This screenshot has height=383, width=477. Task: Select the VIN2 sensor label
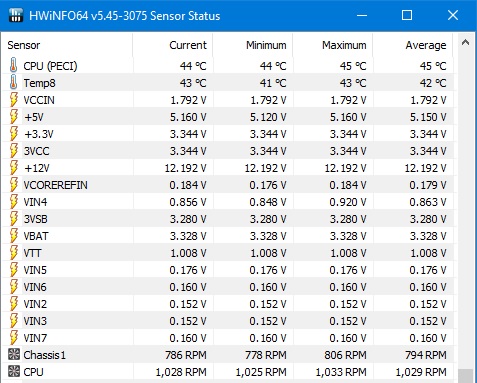(35, 304)
